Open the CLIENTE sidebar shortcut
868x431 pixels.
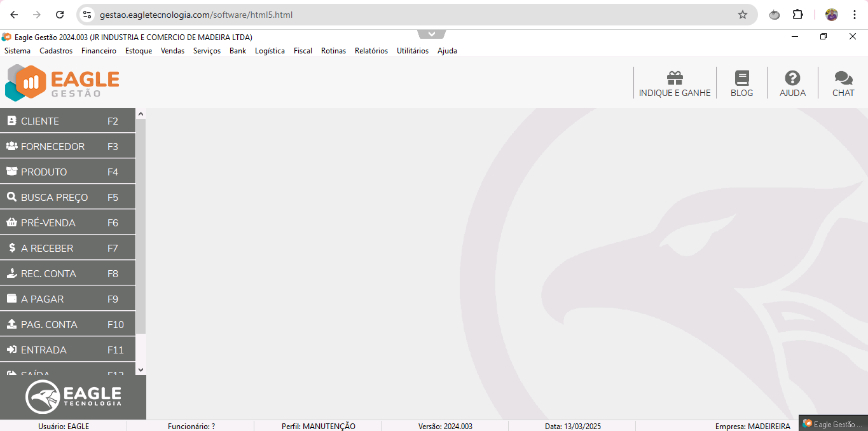[67, 121]
